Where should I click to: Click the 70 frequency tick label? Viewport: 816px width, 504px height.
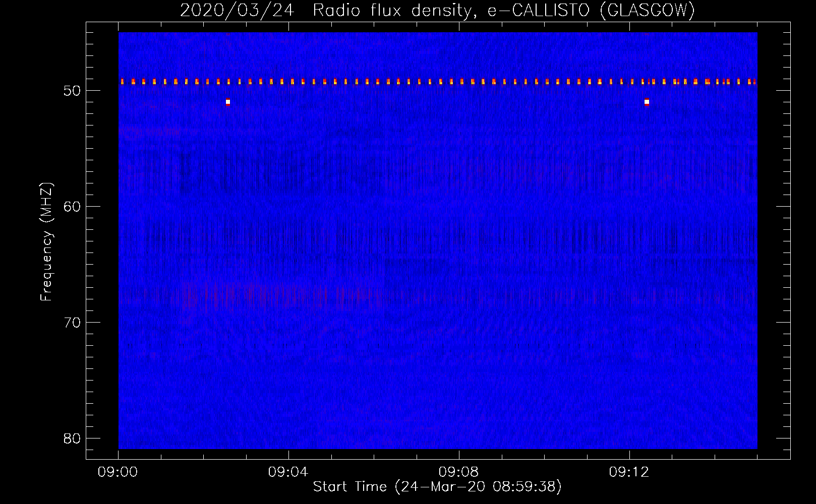pos(73,323)
